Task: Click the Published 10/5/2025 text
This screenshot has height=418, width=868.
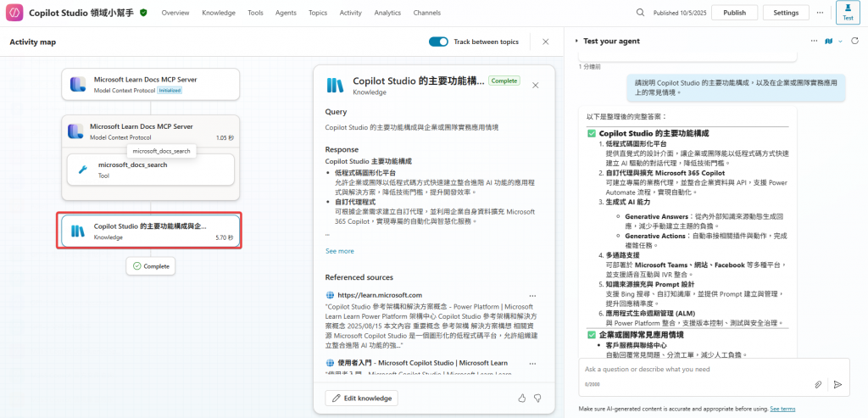Action: (679, 13)
